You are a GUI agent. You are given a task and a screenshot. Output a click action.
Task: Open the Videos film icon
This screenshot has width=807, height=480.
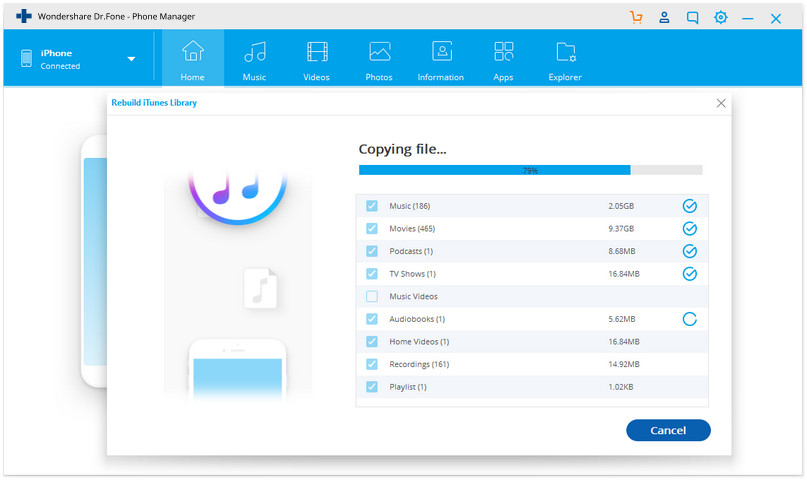pos(317,52)
